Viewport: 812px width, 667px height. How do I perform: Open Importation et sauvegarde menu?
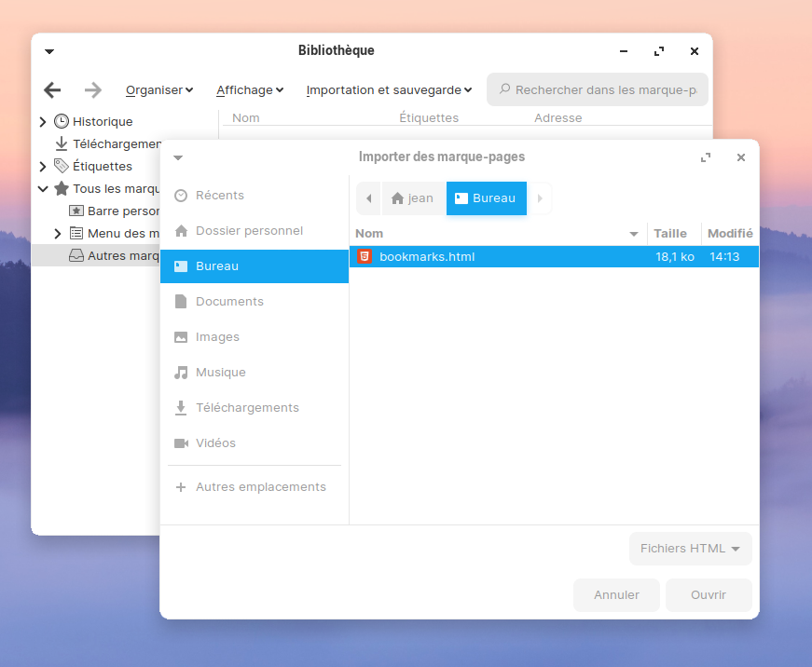389,90
